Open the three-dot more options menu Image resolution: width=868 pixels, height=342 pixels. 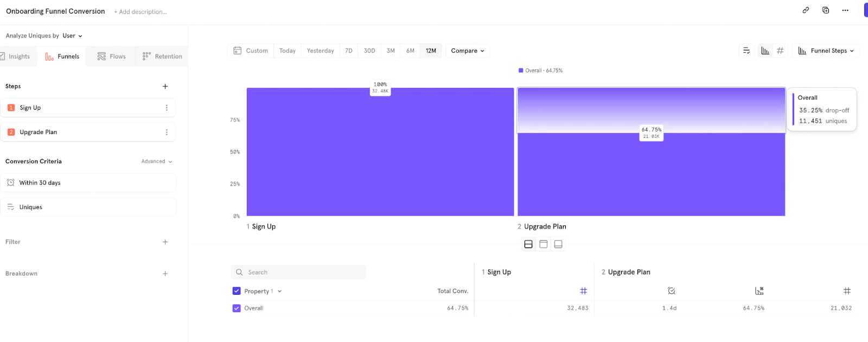point(845,10)
